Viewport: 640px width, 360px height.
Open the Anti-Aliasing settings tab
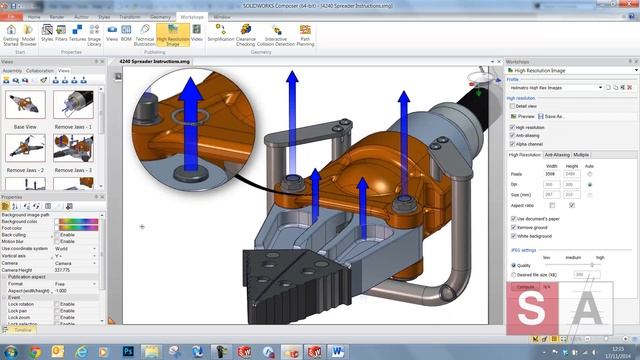coord(557,155)
